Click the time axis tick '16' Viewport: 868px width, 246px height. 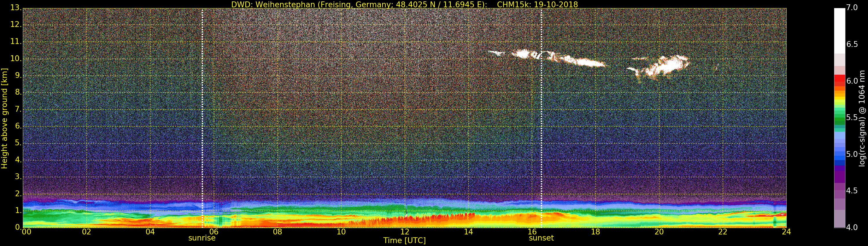coord(532,232)
